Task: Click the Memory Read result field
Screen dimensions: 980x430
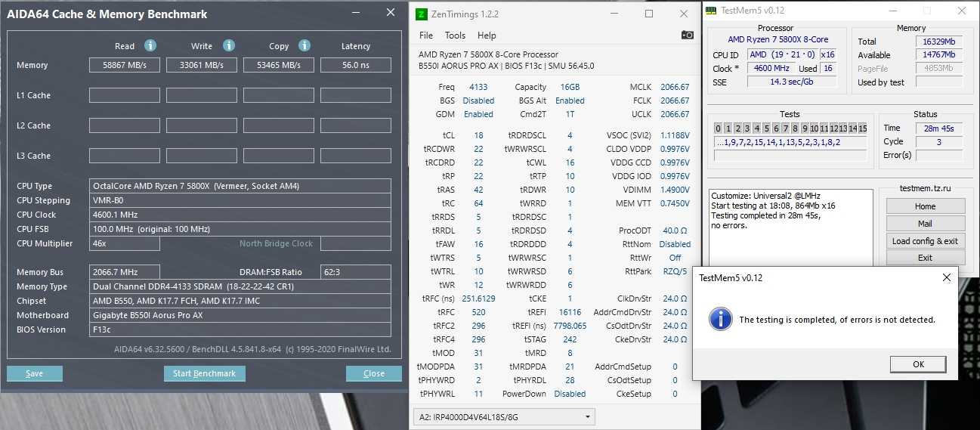Action: pos(125,65)
